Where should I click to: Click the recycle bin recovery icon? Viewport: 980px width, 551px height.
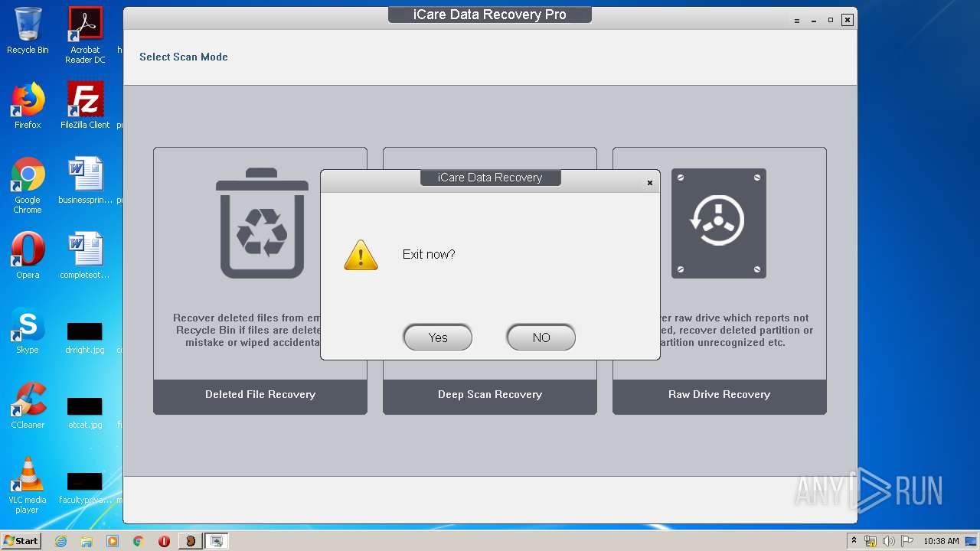pos(263,223)
